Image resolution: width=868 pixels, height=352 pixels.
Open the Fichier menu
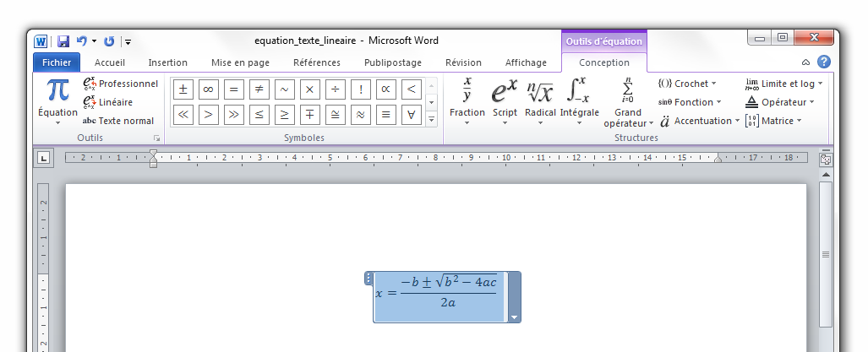coord(57,62)
